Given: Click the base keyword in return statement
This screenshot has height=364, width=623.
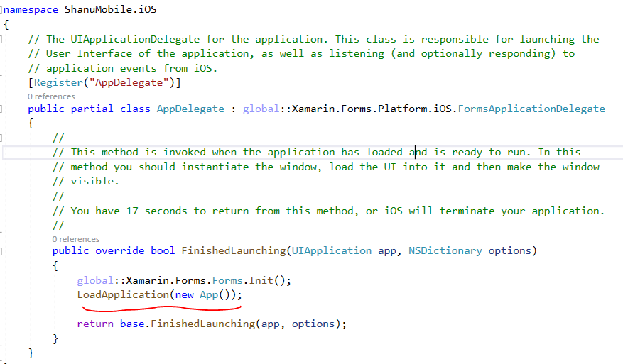Looking at the screenshot, I should [x=132, y=324].
